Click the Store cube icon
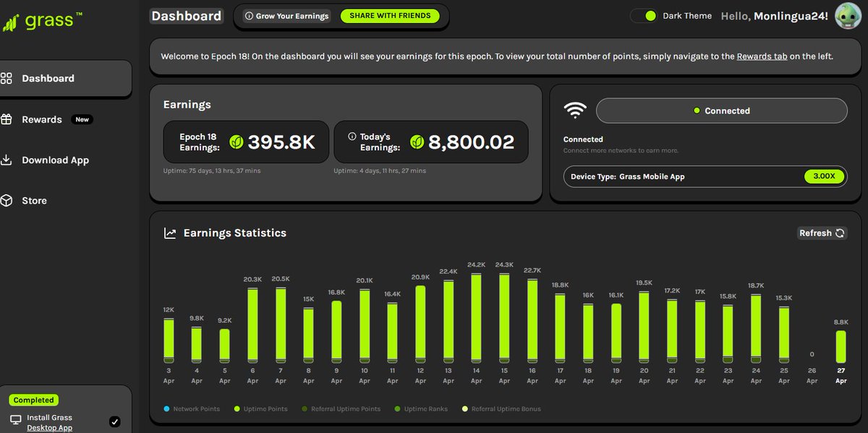The width and height of the screenshot is (868, 433). click(6, 201)
